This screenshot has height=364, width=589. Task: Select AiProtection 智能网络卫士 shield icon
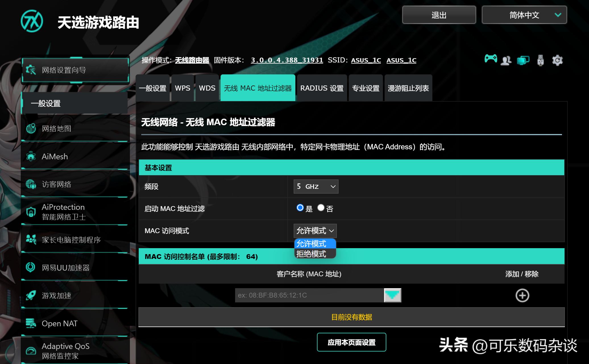pos(31,212)
